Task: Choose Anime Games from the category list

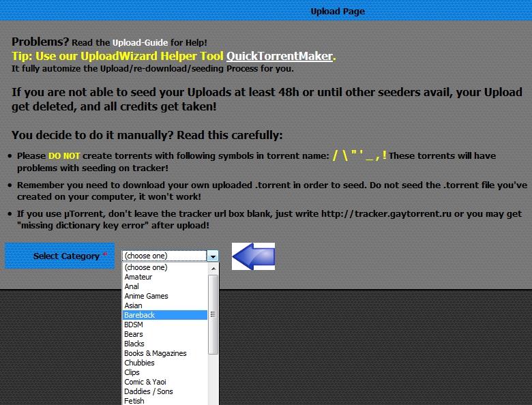Action: click(146, 296)
